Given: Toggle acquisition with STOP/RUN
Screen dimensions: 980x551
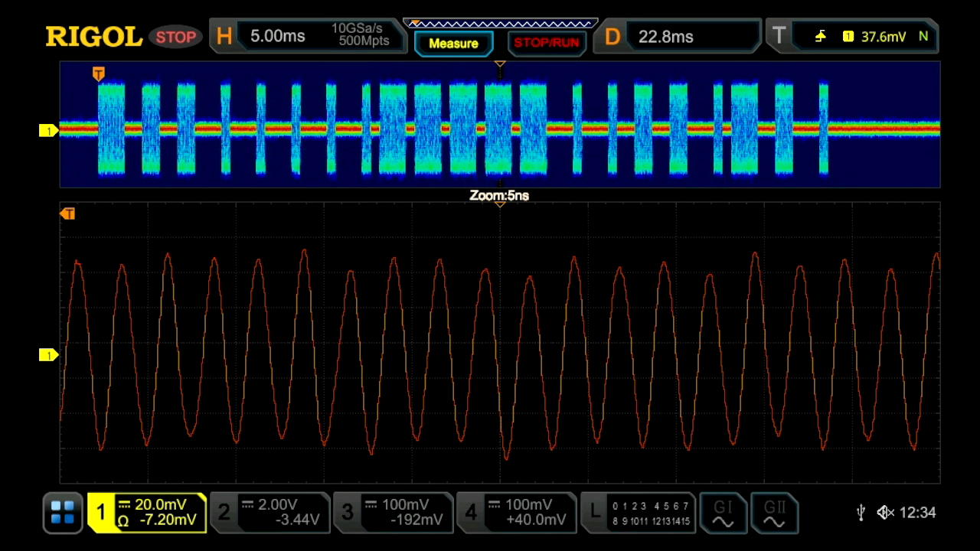Looking at the screenshot, I should click(547, 42).
